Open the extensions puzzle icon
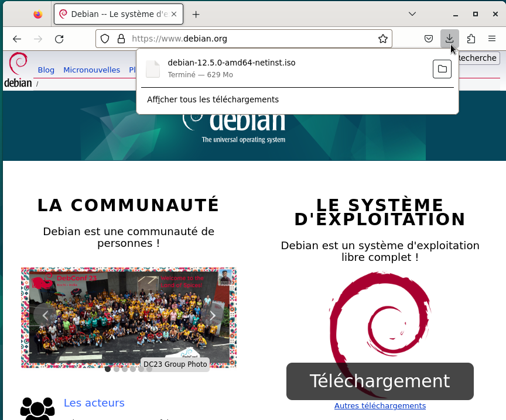The width and height of the screenshot is (506, 420). pos(471,39)
